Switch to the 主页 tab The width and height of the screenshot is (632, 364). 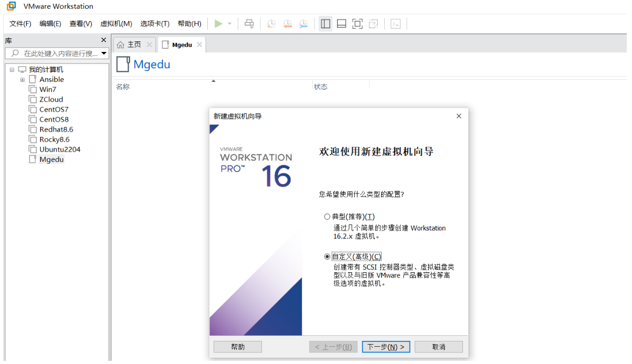point(134,45)
